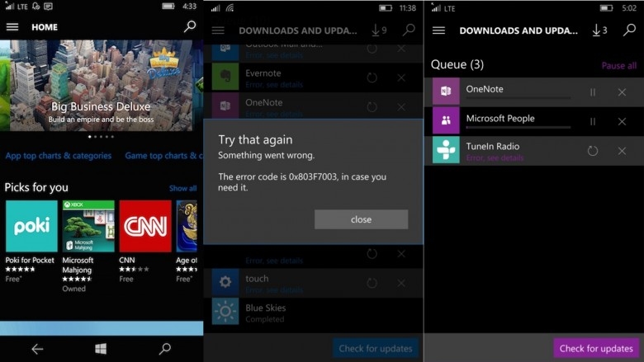Pause OneNote download in Queue
The image size is (644, 362).
pos(593,92)
